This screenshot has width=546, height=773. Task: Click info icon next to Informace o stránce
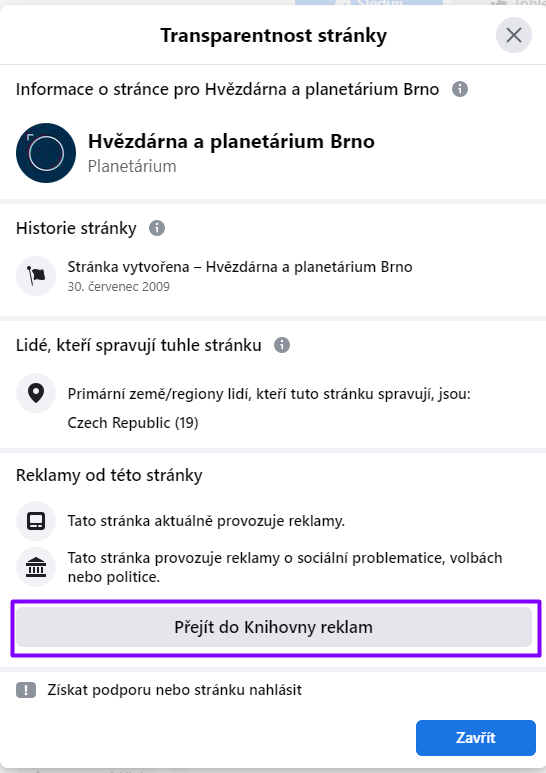pyautogui.click(x=460, y=89)
